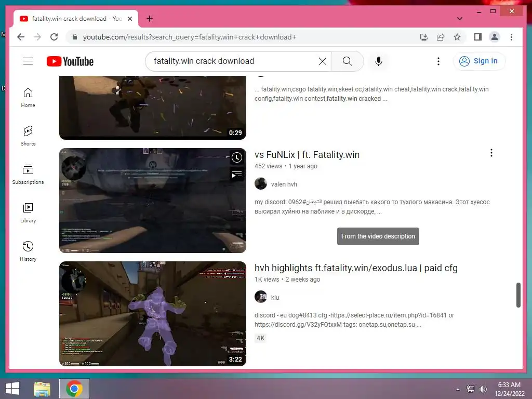Image resolution: width=532 pixels, height=399 pixels.
Task: Click the discord description of kiu video
Action: [354, 320]
